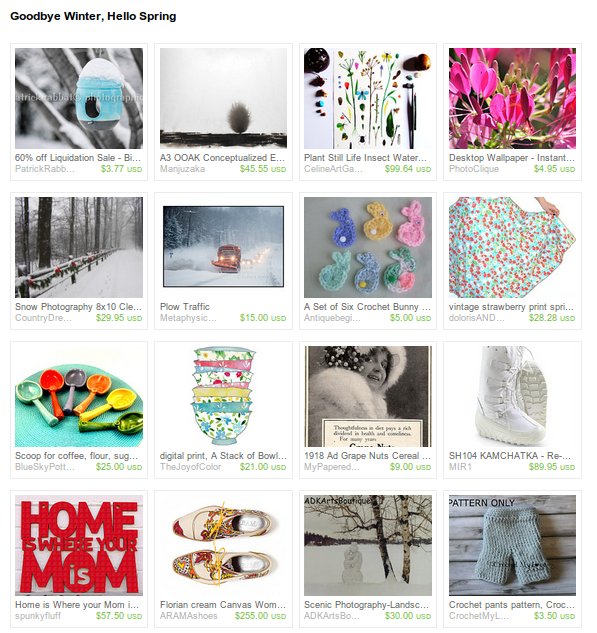This screenshot has height=633, width=597.
Task: Open the crochet bunny set thumbnail
Action: coord(368,247)
